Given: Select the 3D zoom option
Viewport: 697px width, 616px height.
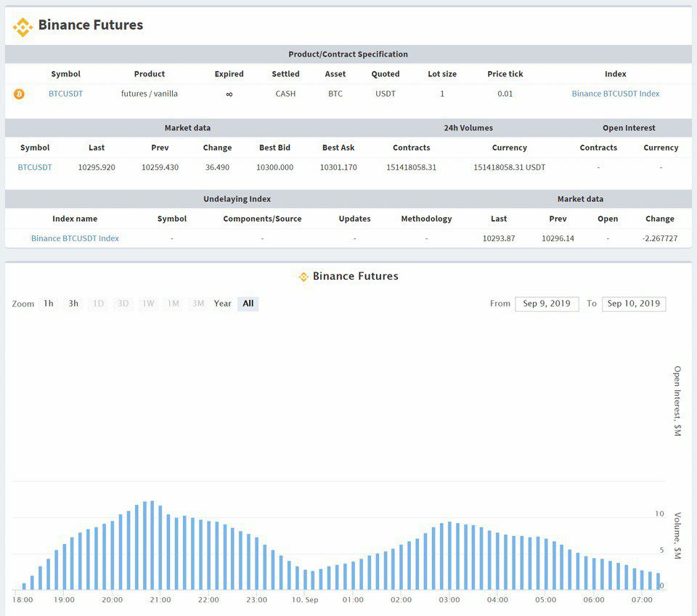Looking at the screenshot, I should coord(123,304).
